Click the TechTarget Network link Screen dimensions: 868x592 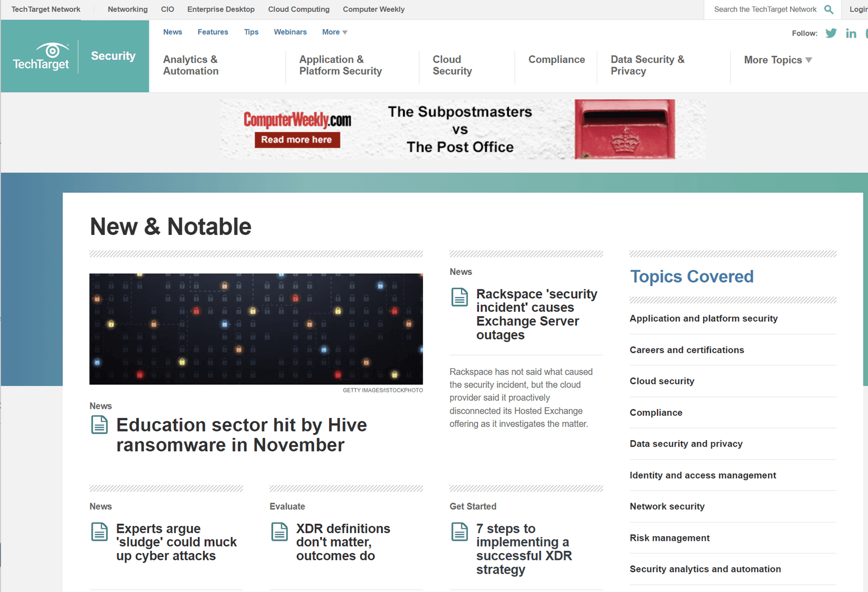(x=46, y=9)
